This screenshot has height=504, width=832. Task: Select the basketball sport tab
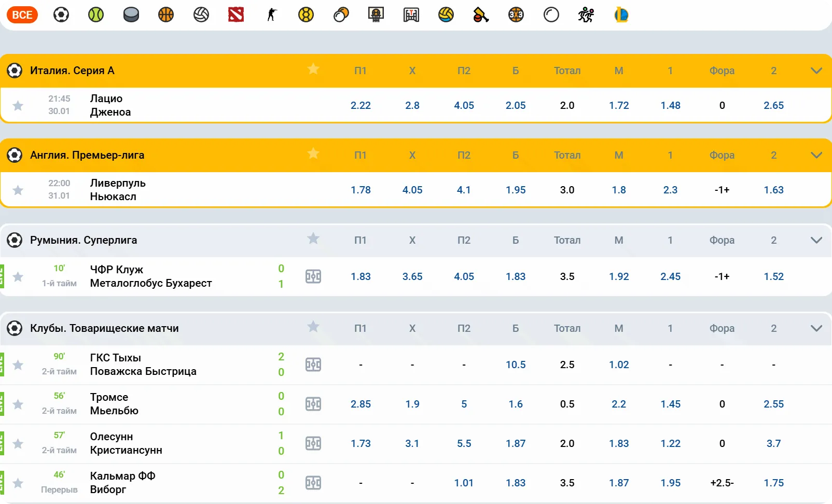pyautogui.click(x=165, y=15)
